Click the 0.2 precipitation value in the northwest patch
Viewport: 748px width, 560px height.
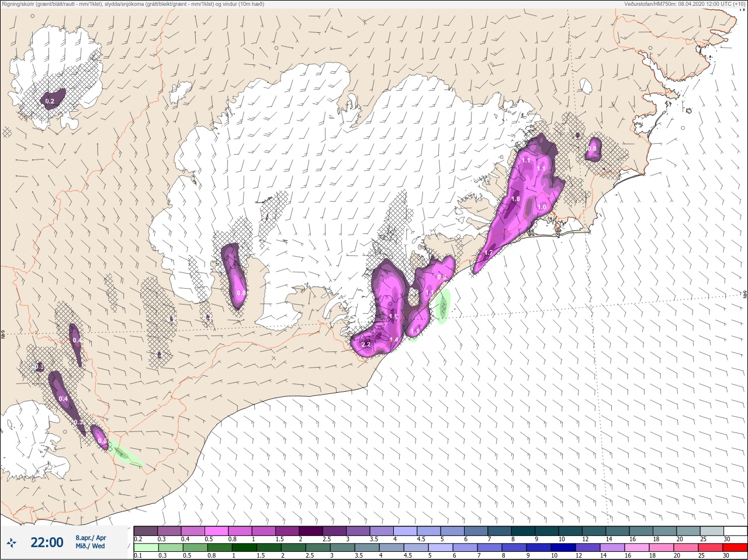click(50, 101)
